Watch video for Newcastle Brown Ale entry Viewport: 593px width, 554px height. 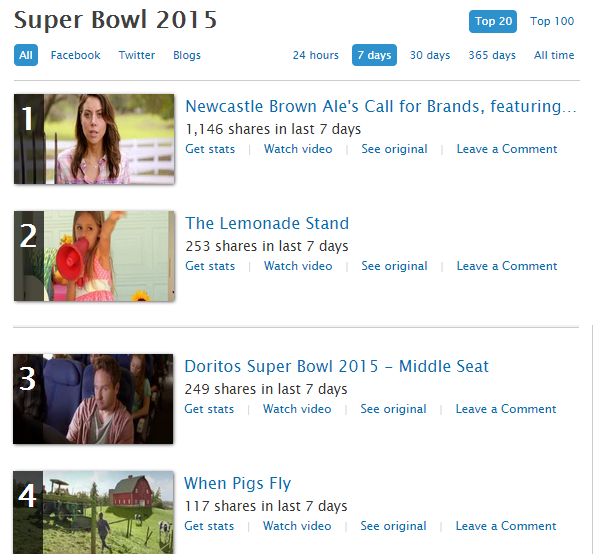point(298,149)
